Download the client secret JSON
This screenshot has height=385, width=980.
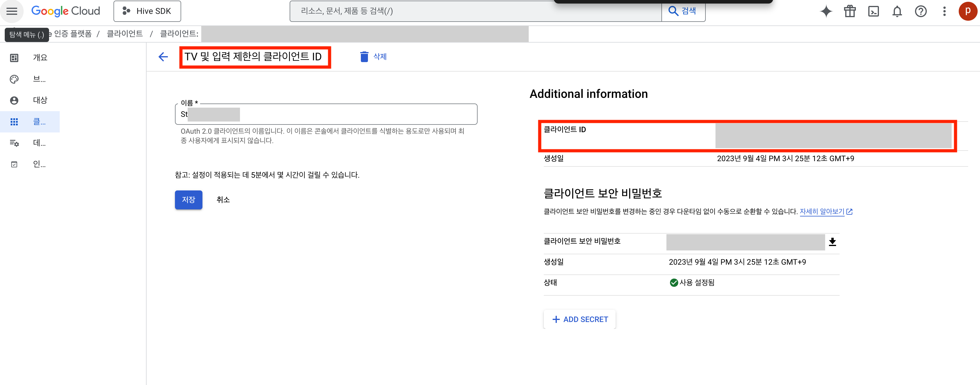[x=833, y=242]
